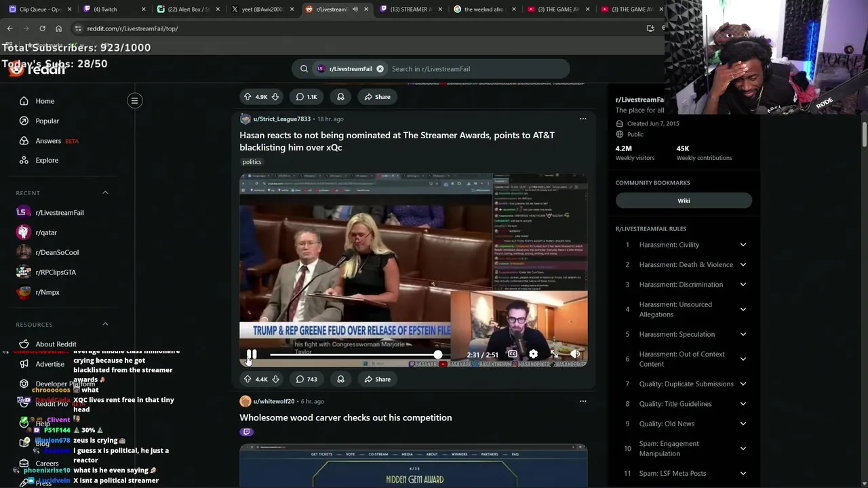Downvote the Hasan post with 4.4K
This screenshot has height=488, width=868.
[275, 379]
